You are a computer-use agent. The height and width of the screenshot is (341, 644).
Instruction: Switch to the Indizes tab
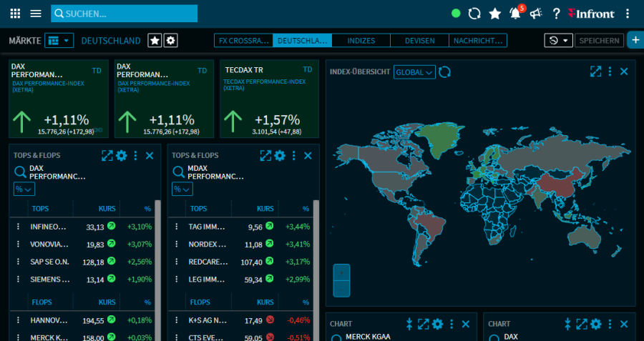coord(361,41)
